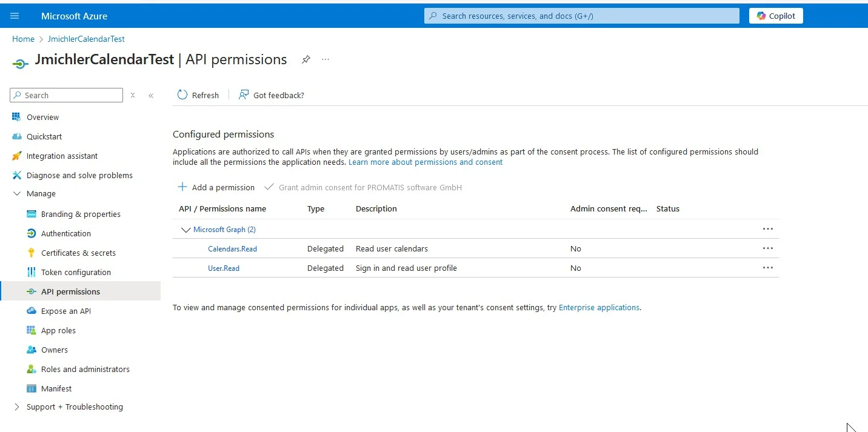The width and height of the screenshot is (868, 432).
Task: Open ellipsis menu for Microsoft Graph row
Action: 768,229
